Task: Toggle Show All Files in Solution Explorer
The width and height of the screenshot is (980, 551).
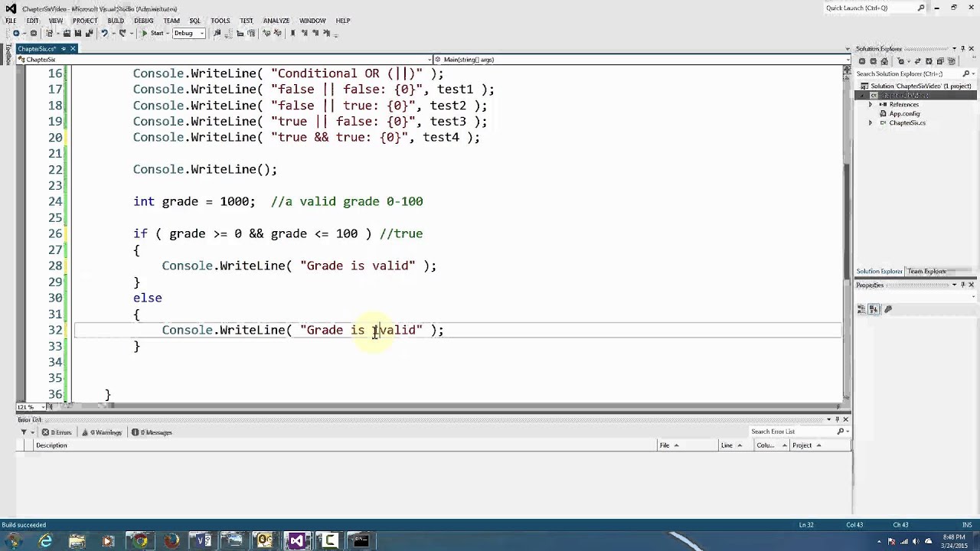Action: pos(952,61)
